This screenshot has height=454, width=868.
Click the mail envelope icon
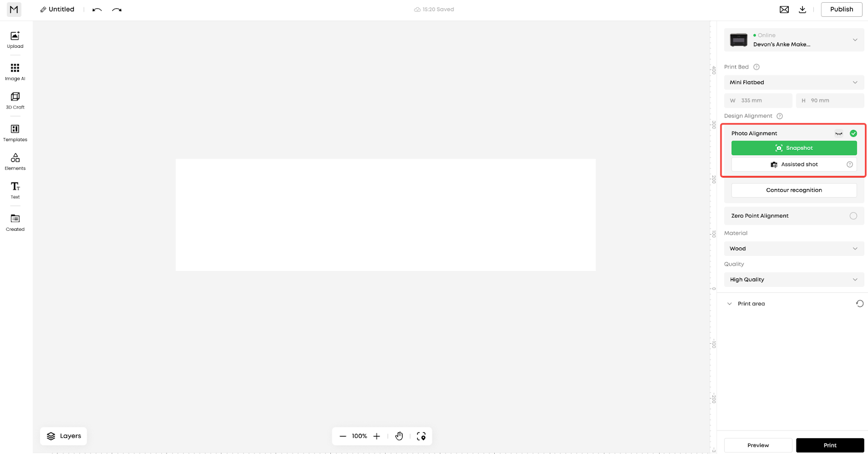[x=784, y=9]
